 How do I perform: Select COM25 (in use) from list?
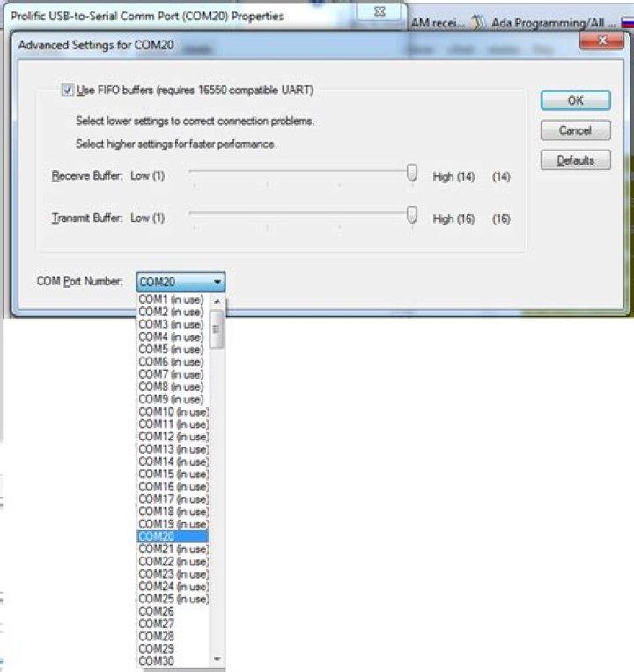pos(173,599)
